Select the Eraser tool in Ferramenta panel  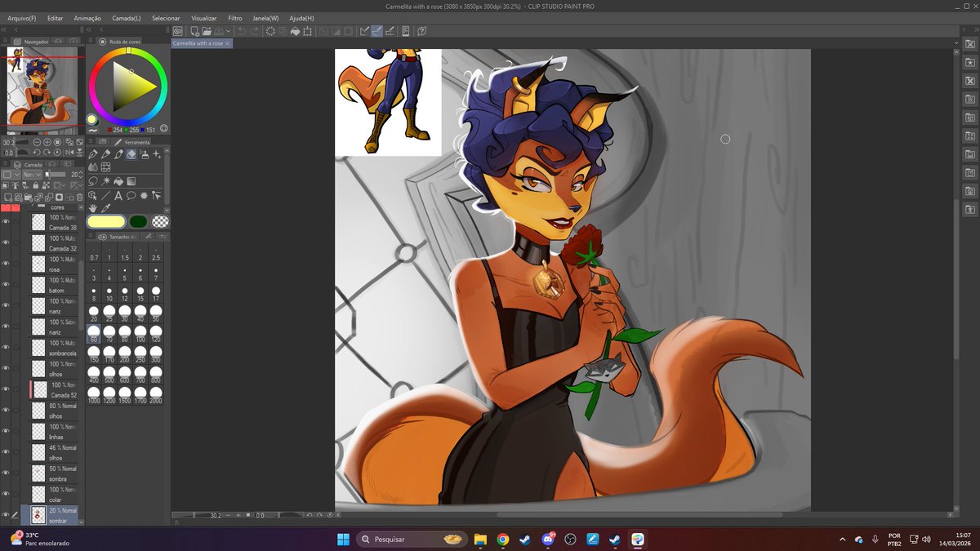(x=131, y=154)
